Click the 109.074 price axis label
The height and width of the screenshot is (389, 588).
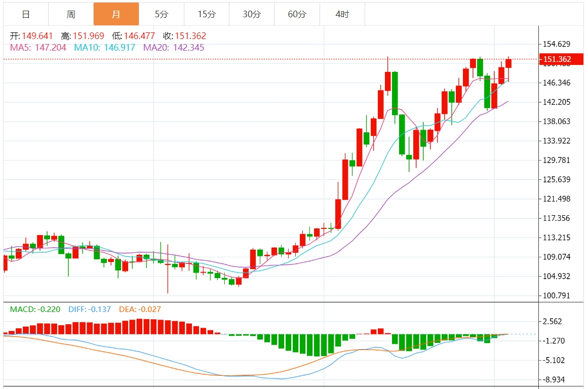coord(557,257)
